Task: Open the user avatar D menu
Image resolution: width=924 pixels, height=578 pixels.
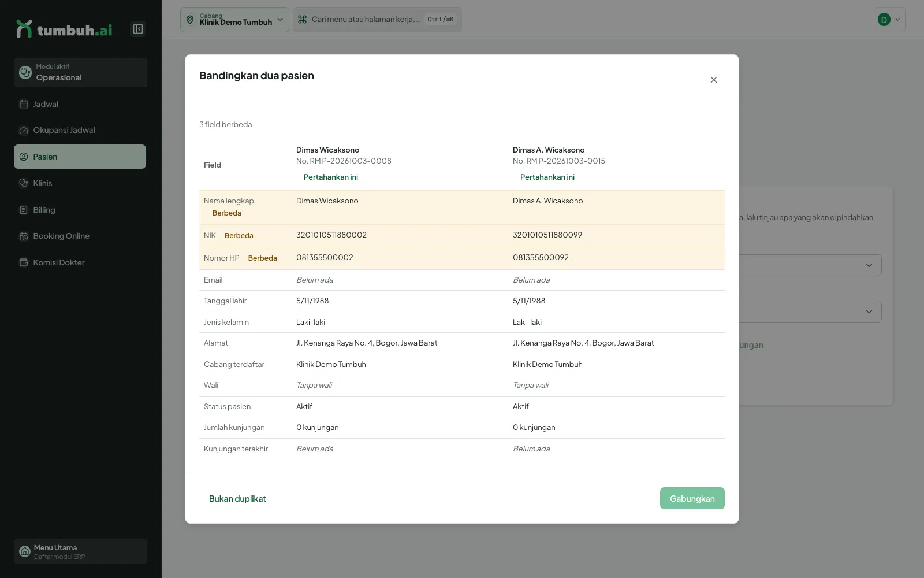Action: 884,20
